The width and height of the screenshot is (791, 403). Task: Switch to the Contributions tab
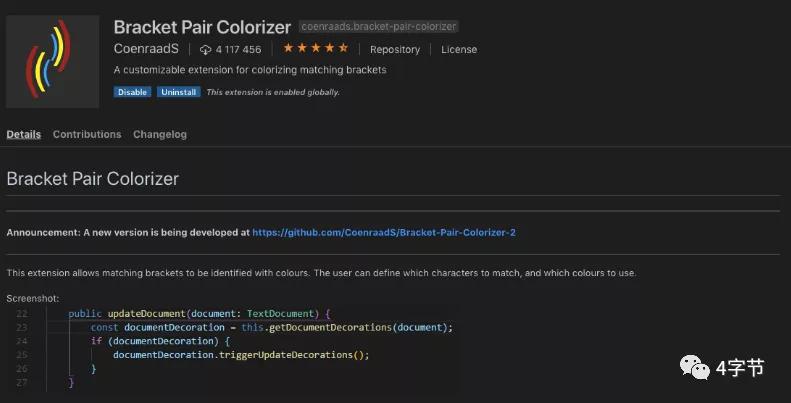(x=87, y=134)
